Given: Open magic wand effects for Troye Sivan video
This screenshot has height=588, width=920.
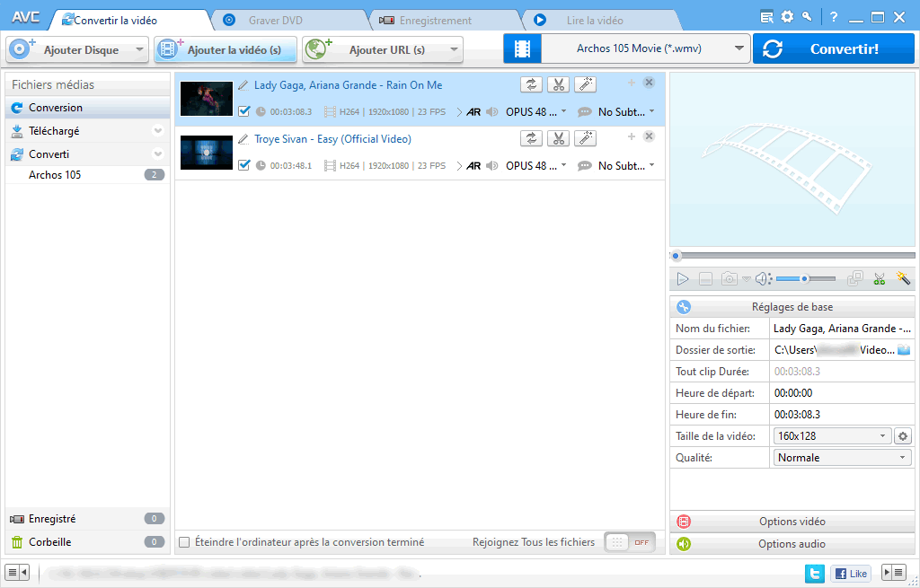Looking at the screenshot, I should click(585, 138).
